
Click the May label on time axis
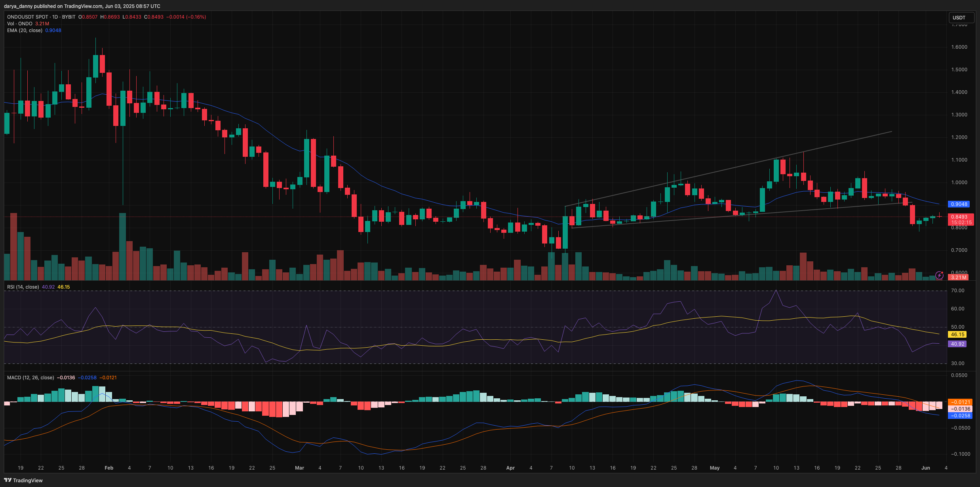click(714, 468)
